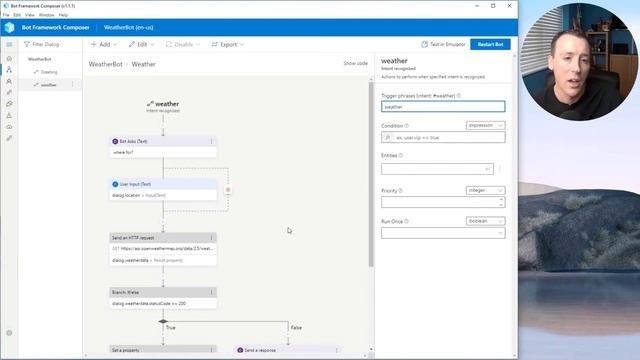
Task: Open the View menu
Action: coord(30,15)
